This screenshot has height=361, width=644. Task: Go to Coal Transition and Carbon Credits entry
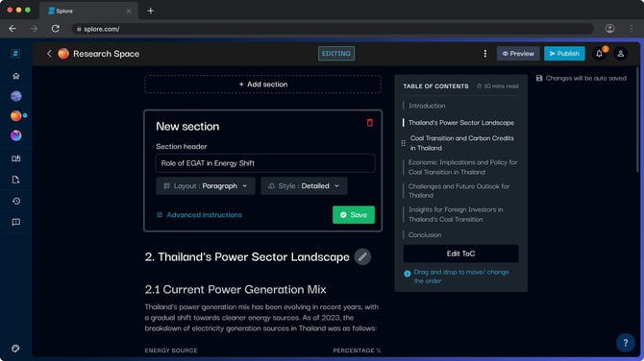click(x=462, y=143)
